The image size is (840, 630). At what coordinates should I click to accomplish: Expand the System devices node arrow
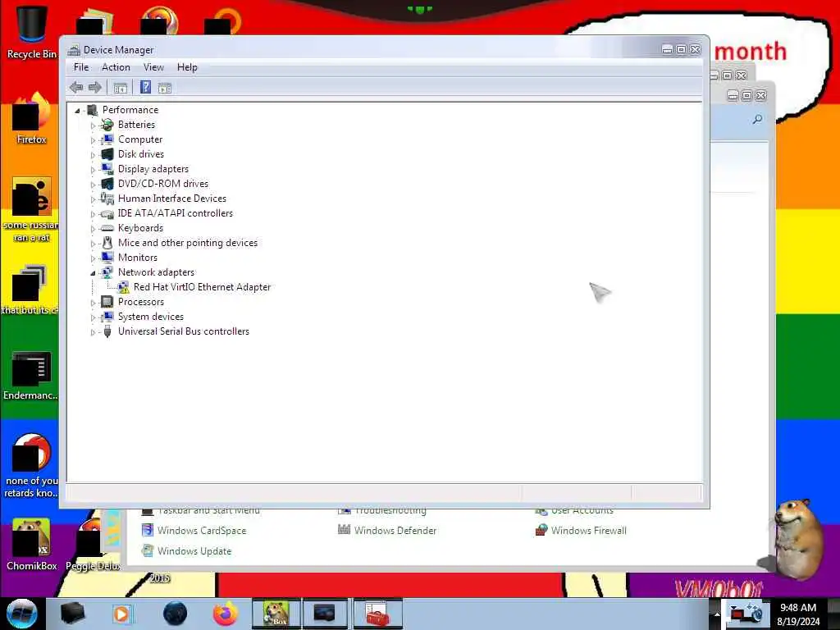click(x=93, y=317)
